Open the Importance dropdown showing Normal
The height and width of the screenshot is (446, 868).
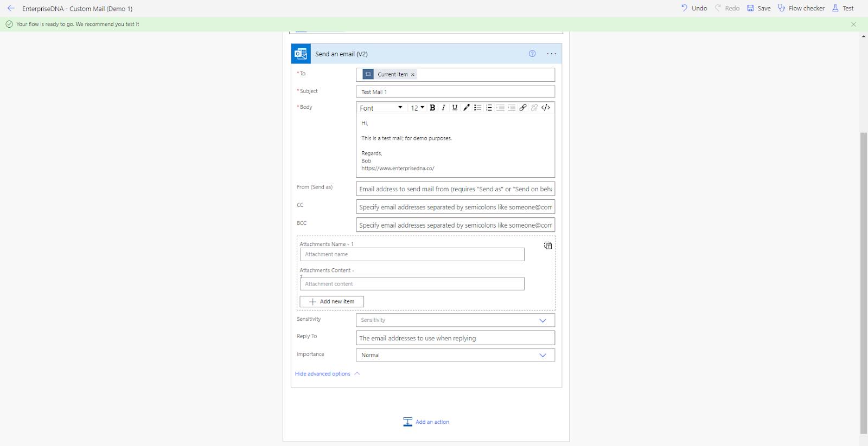(x=455, y=355)
